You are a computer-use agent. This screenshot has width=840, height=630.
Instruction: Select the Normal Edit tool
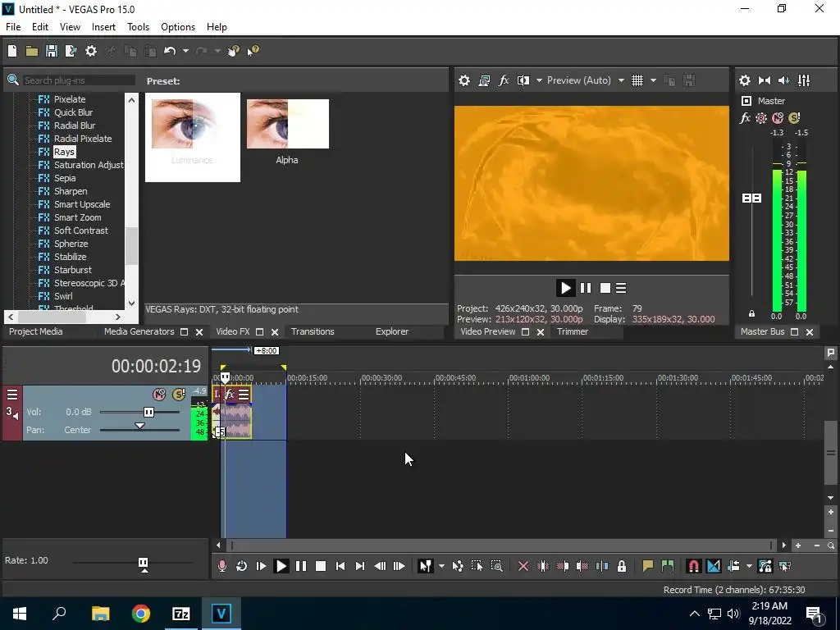coord(425,566)
